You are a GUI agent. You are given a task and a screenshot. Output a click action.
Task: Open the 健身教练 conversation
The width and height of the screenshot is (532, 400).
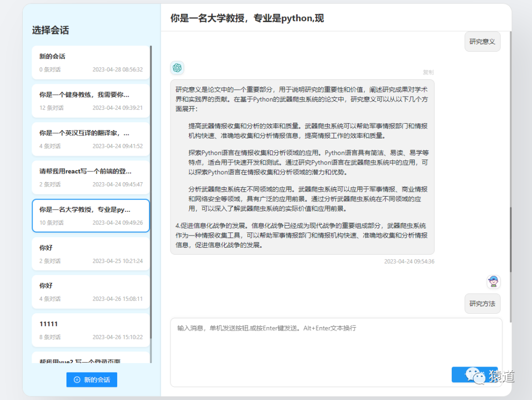pyautogui.click(x=91, y=100)
